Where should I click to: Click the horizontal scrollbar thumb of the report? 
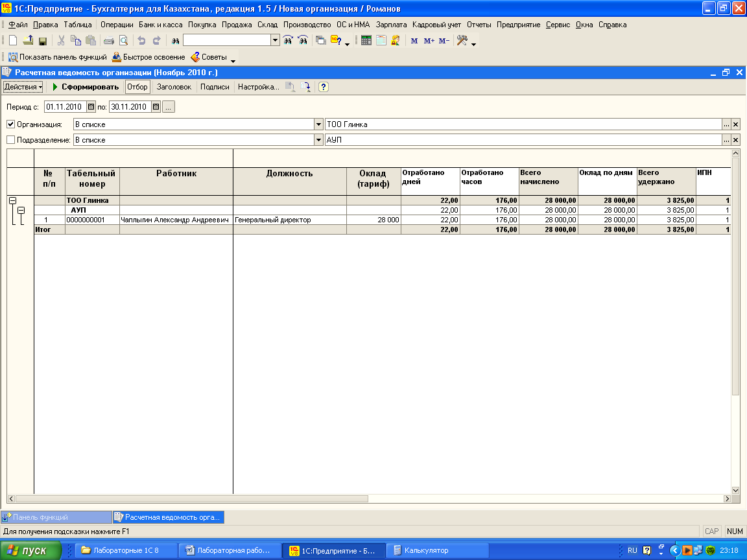(191, 498)
